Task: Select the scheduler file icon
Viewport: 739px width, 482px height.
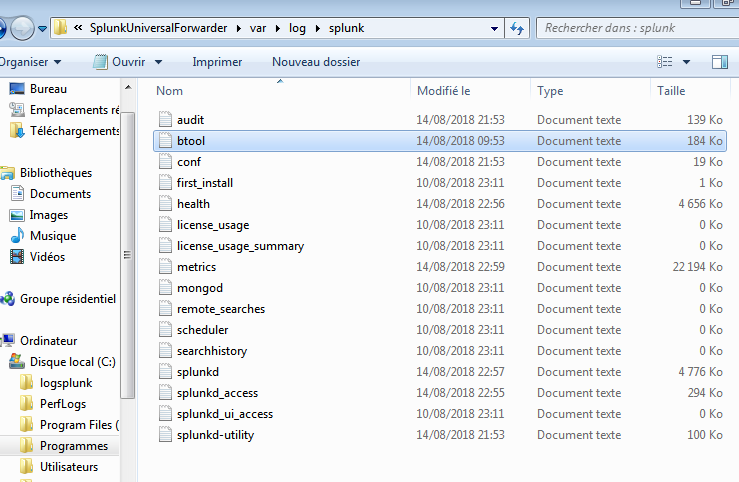Action: (x=165, y=330)
